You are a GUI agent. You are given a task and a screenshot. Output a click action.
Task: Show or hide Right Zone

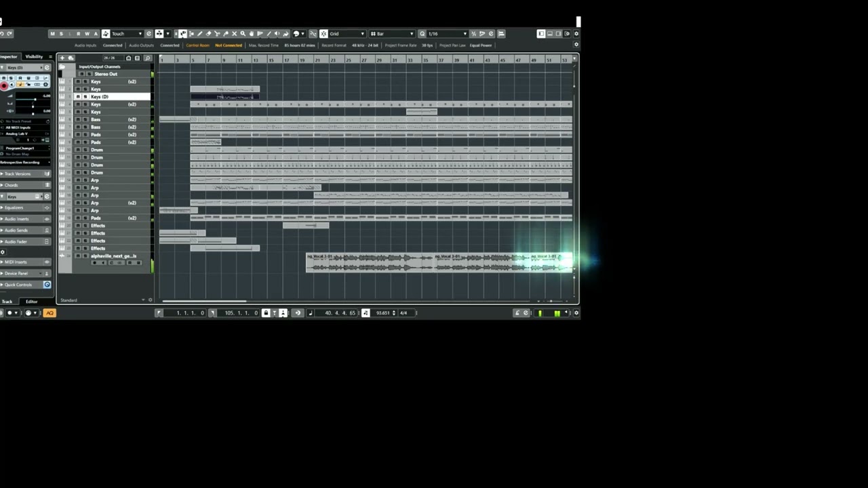(x=558, y=33)
